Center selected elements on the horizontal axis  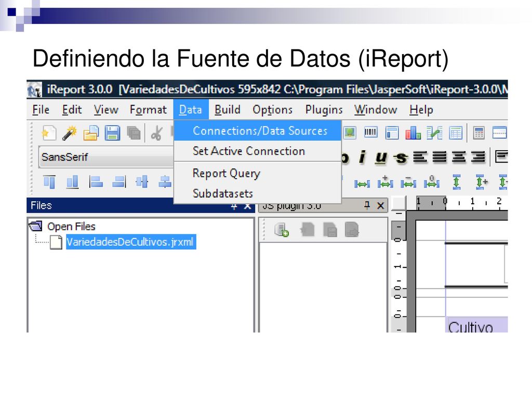[165, 182]
